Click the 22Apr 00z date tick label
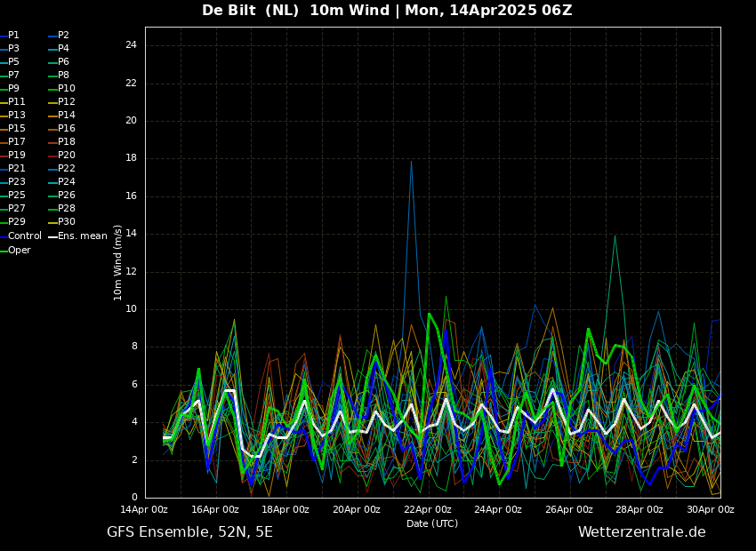This screenshot has height=551, width=756. pyautogui.click(x=428, y=510)
